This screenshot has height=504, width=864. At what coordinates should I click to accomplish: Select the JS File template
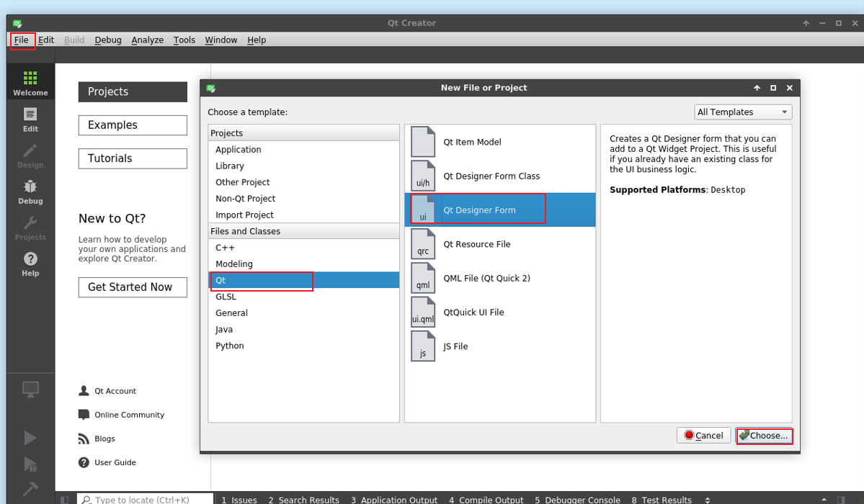[500, 346]
